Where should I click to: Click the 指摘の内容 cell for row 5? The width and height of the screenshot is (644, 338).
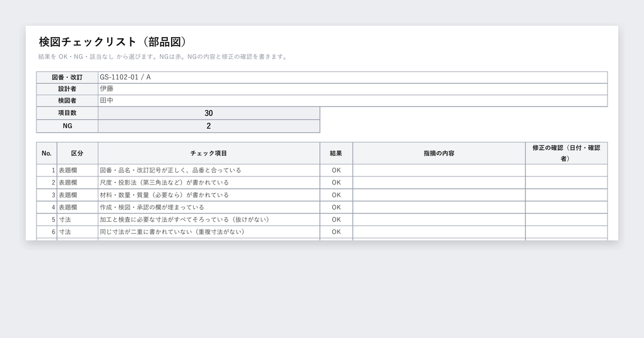coord(439,219)
